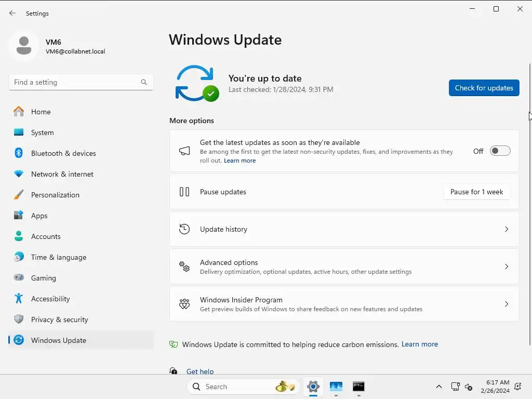Open Bluetooth & devices settings
Screen dimensions: 532x399
[x=81, y=153]
